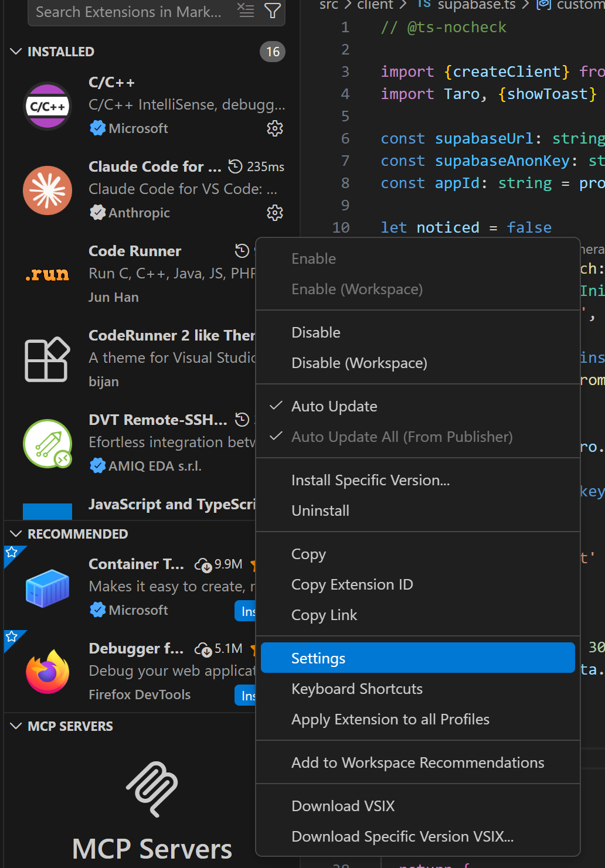Click Install button for Container Tools
Image resolution: width=605 pixels, height=868 pixels.
click(246, 611)
